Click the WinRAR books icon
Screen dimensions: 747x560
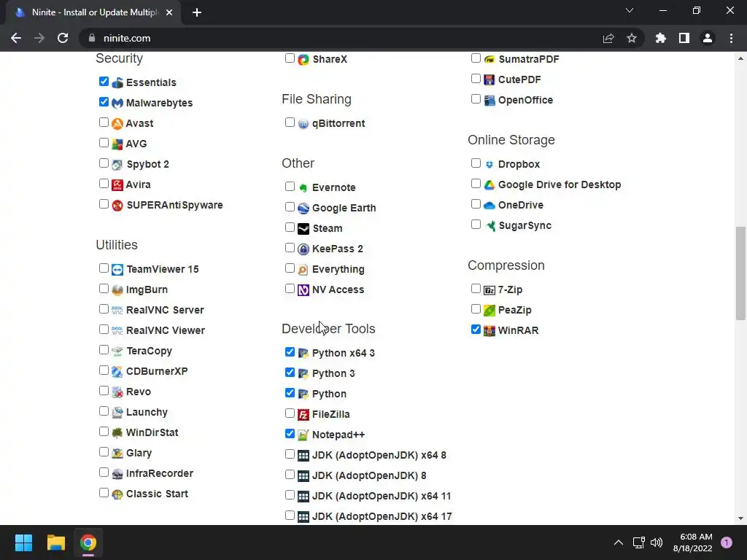[x=489, y=330]
